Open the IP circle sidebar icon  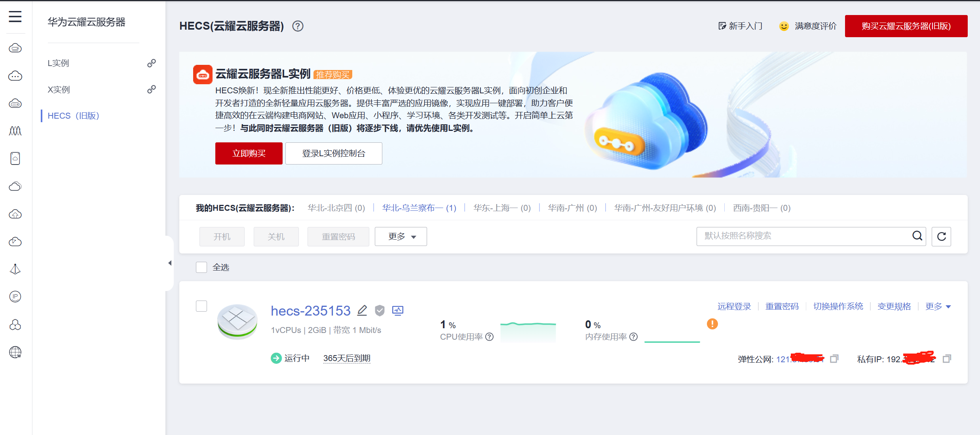pyautogui.click(x=15, y=297)
